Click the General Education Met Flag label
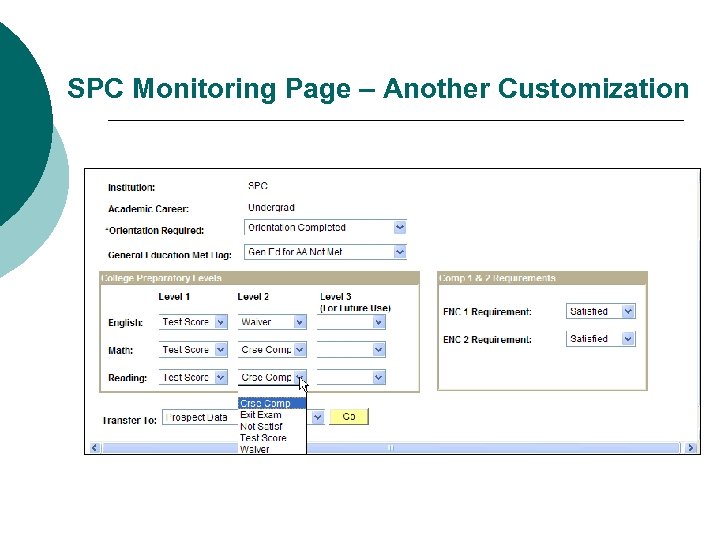Screen dimensions: 720x540 [169, 255]
